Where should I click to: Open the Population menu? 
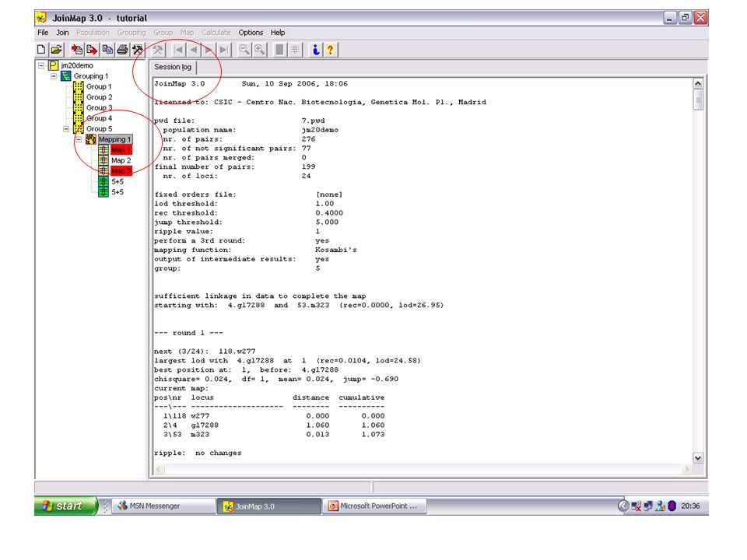93,33
